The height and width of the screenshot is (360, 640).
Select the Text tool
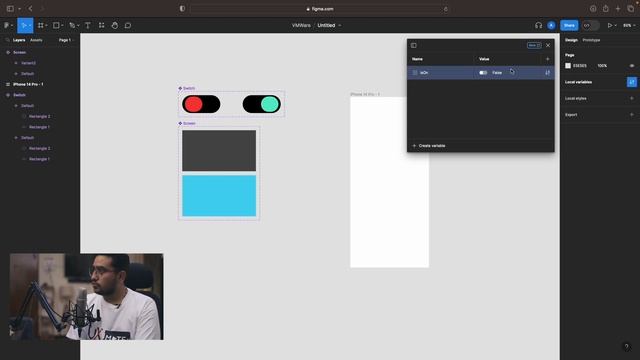pyautogui.click(x=88, y=25)
